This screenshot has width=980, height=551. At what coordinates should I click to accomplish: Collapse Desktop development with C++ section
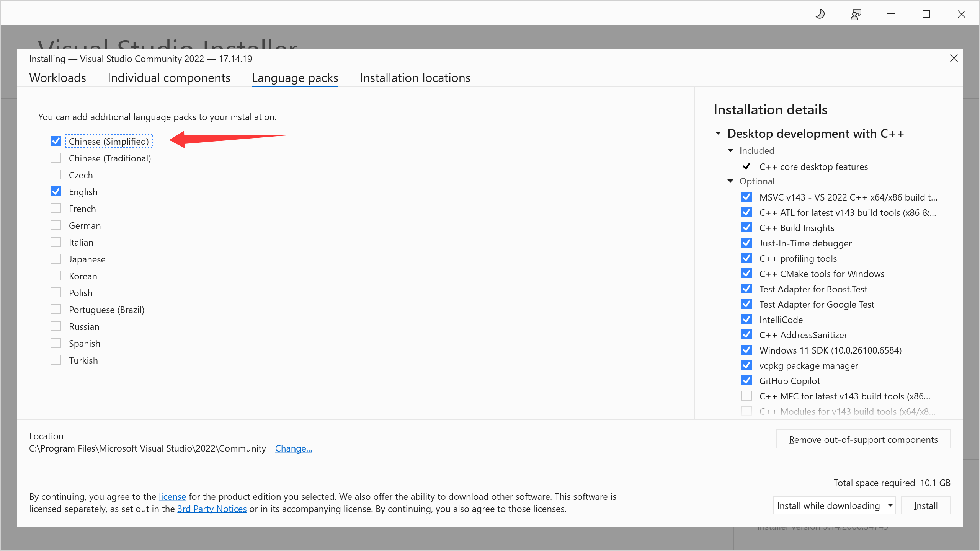tap(718, 133)
